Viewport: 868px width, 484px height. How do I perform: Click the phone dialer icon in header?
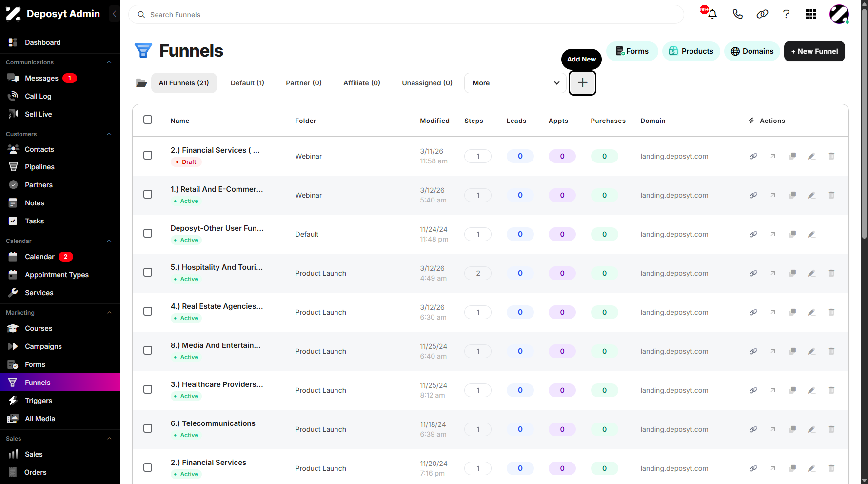(737, 14)
